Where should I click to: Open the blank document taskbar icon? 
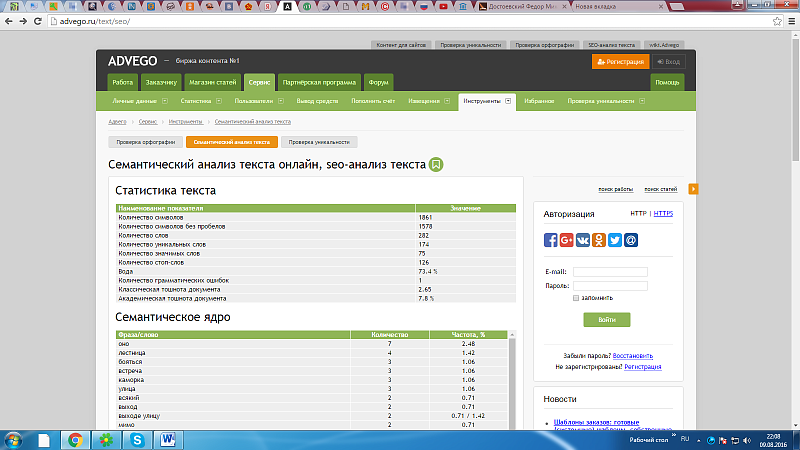(x=44, y=440)
